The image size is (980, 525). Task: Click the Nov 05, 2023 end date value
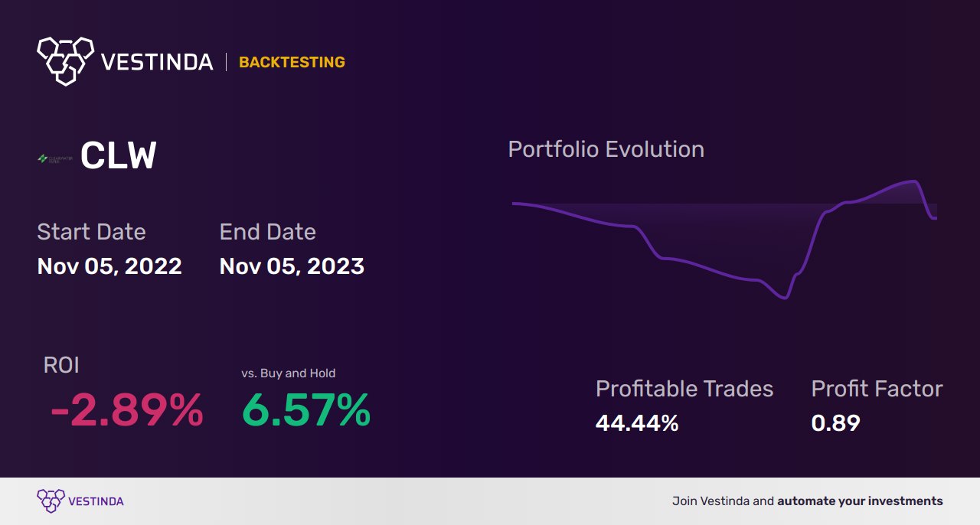[x=292, y=266]
